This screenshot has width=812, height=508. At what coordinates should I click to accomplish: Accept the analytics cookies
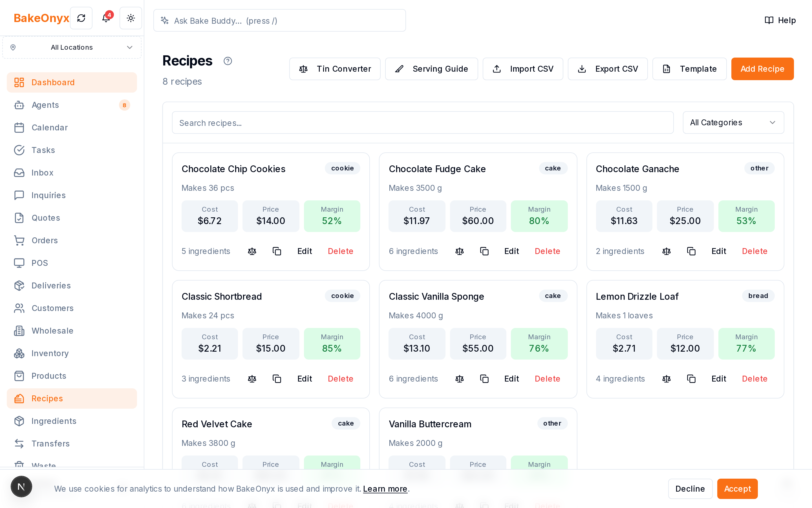pos(737,489)
